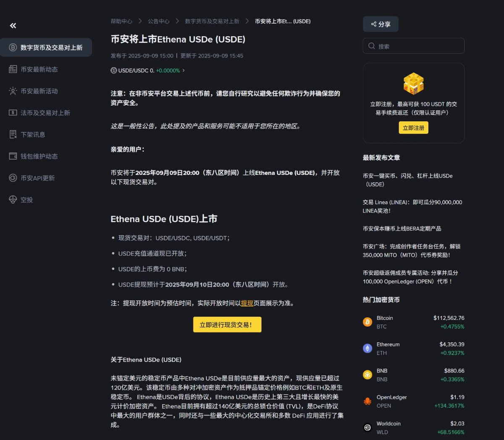504x440 pixels.
Task: Click the BNB name in 热门加密货币
Action: [382, 371]
